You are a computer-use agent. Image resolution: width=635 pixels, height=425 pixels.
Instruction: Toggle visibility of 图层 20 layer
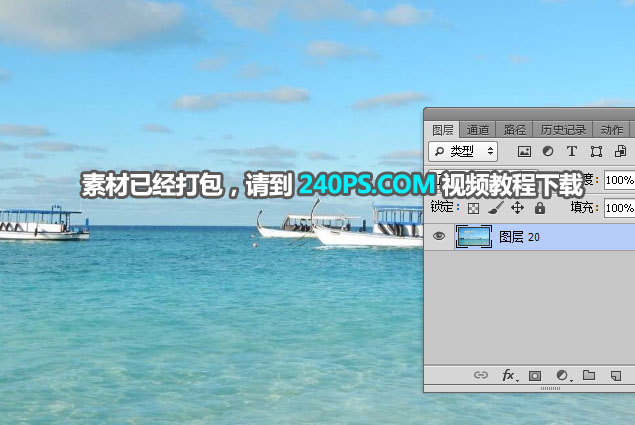[x=439, y=237]
